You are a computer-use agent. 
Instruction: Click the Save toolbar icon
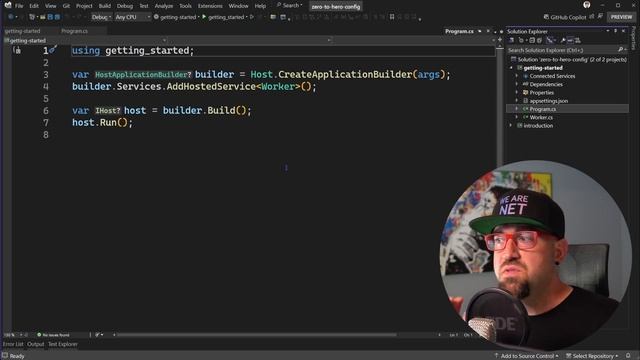pyautogui.click(x=50, y=17)
